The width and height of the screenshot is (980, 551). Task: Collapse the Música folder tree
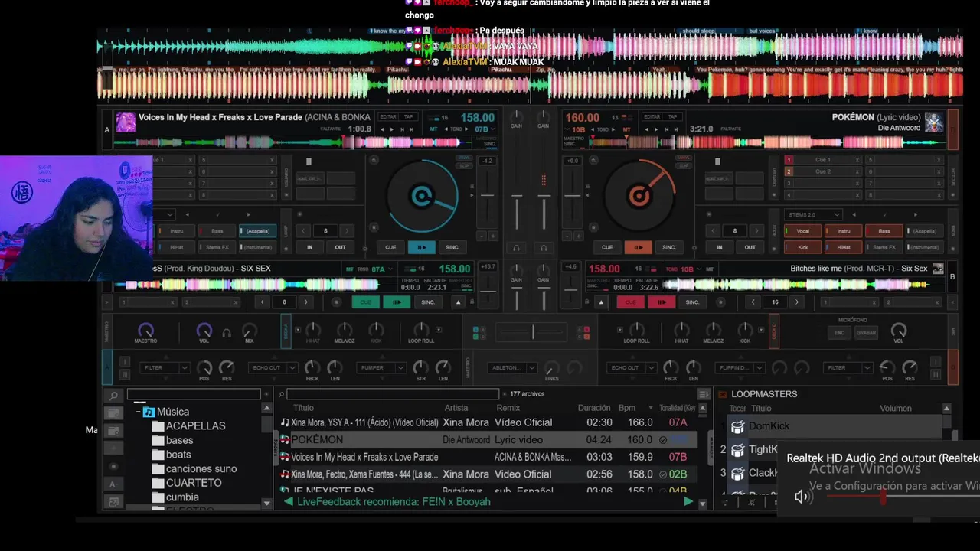[x=138, y=412]
